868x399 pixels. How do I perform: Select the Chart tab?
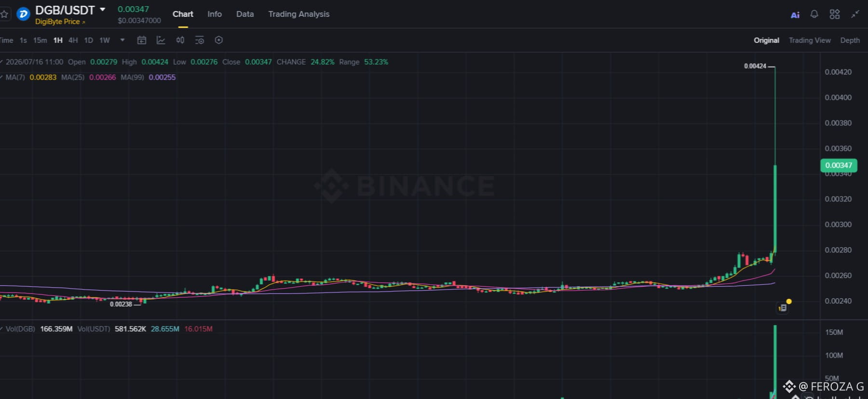tap(183, 14)
